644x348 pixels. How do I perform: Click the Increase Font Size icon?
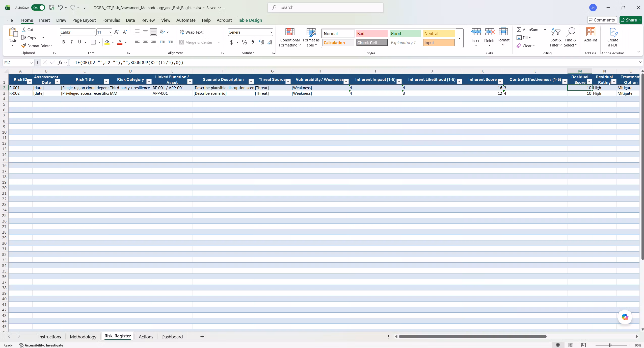click(x=117, y=32)
